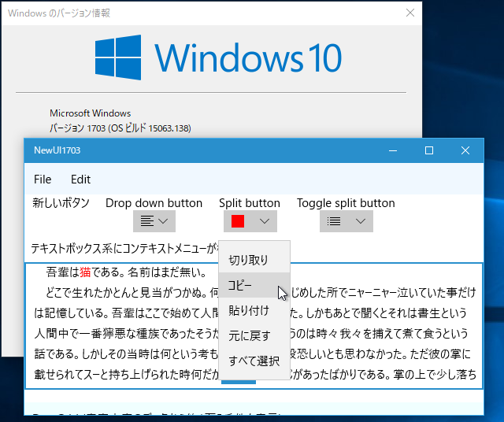Choose すべて選択 from context menu
Screen dimensions: 504x422
(254, 361)
